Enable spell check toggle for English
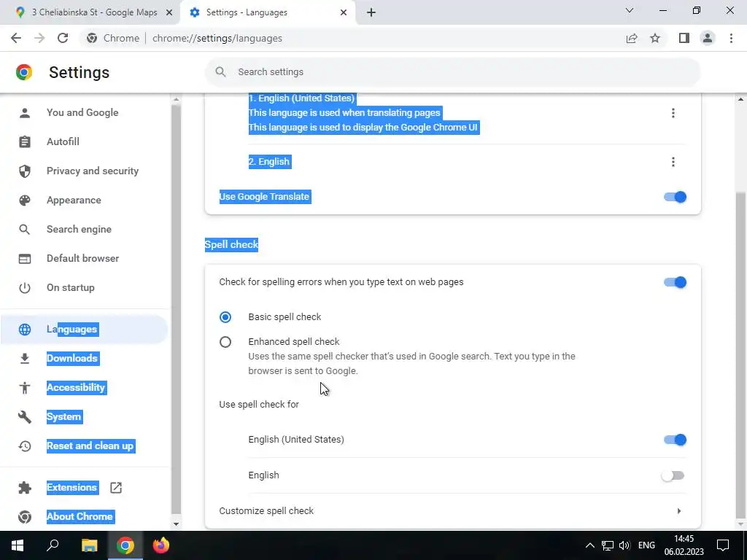The height and width of the screenshot is (560, 747). (673, 475)
